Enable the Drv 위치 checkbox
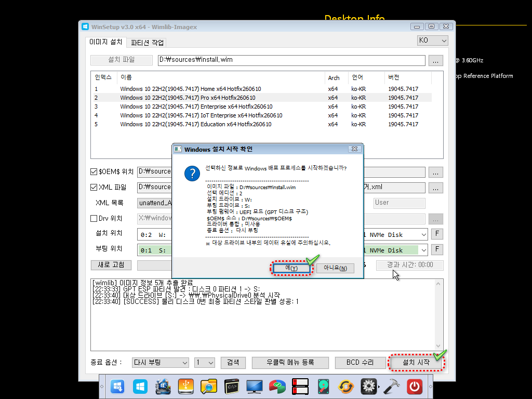The width and height of the screenshot is (532, 399). click(94, 219)
